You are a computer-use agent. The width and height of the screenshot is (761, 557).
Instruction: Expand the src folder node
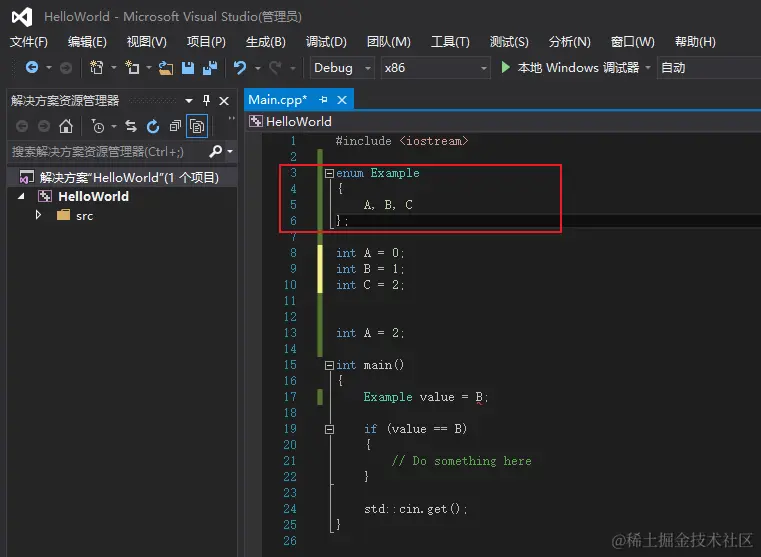[38, 215]
